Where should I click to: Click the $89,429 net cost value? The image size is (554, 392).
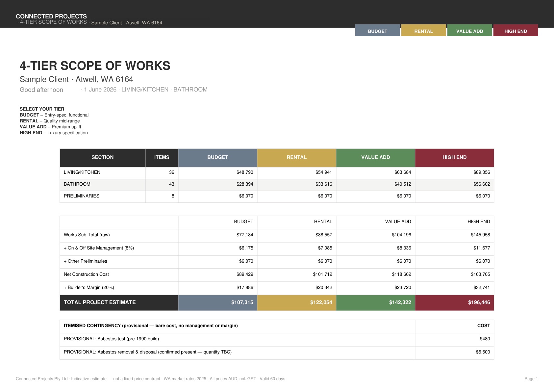click(245, 274)
